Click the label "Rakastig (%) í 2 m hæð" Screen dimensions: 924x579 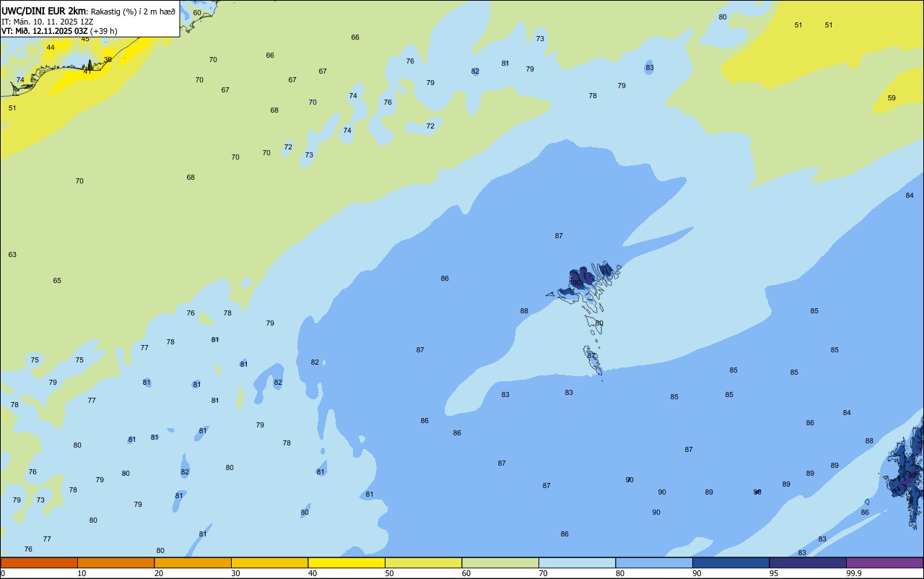(133, 12)
